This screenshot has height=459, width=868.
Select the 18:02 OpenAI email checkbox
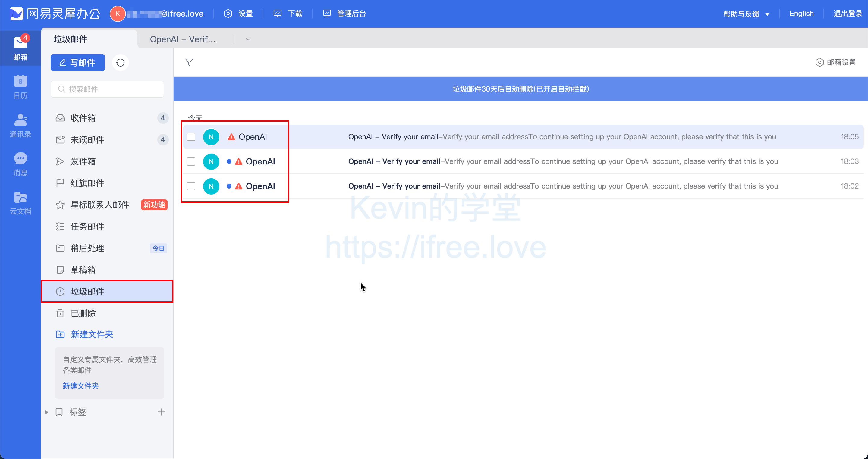[x=191, y=186]
